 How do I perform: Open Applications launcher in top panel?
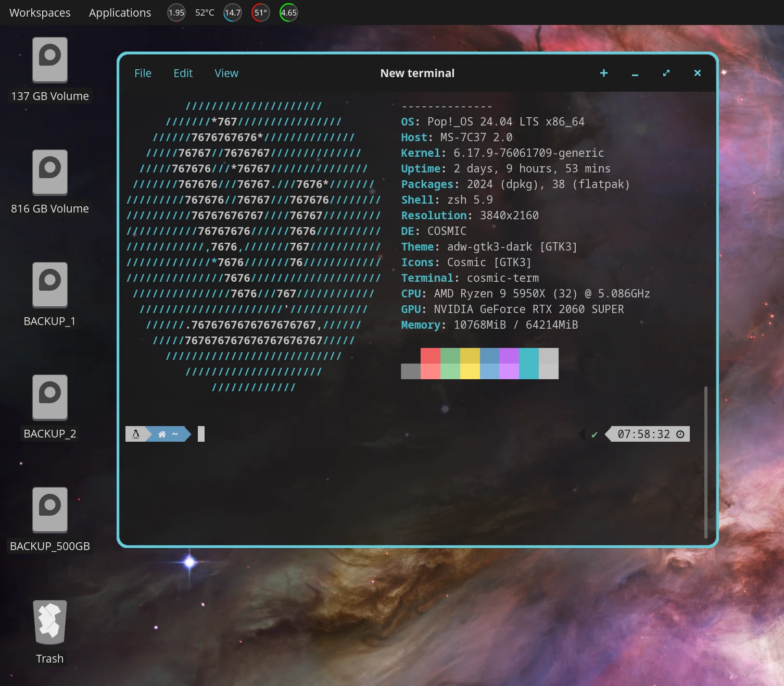pyautogui.click(x=120, y=13)
